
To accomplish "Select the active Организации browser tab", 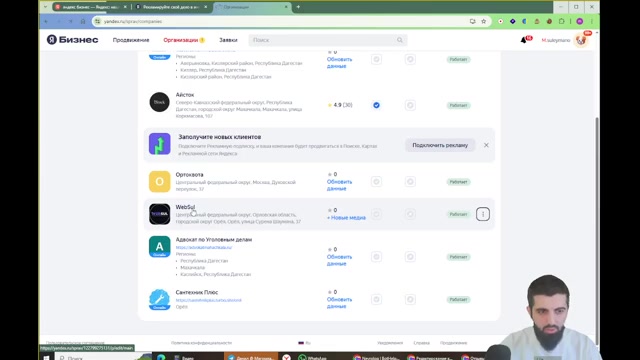I will point(252,7).
